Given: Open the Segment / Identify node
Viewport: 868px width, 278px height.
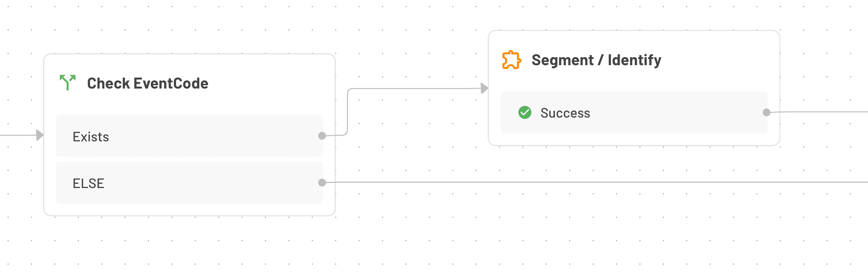Looking at the screenshot, I should pos(596,60).
